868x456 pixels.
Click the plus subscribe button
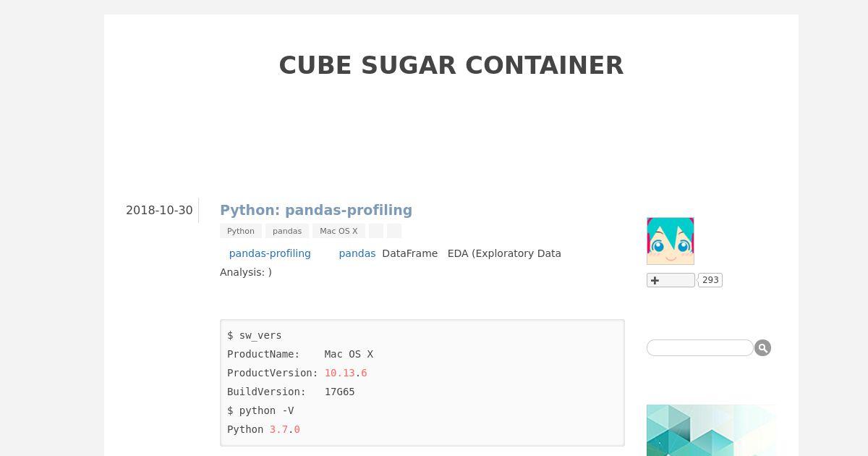coord(671,280)
